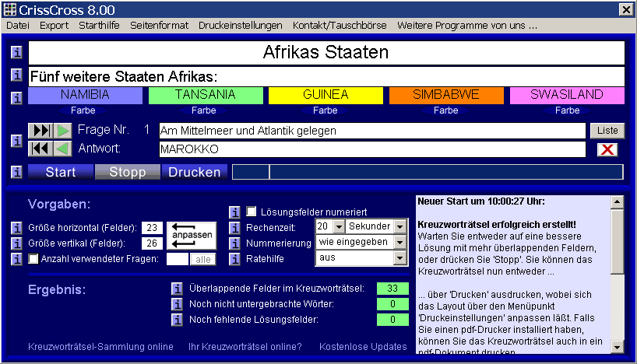Click info icon for Überlappende Felder im Kreuzworträtsel
The image size is (637, 364).
click(x=176, y=289)
